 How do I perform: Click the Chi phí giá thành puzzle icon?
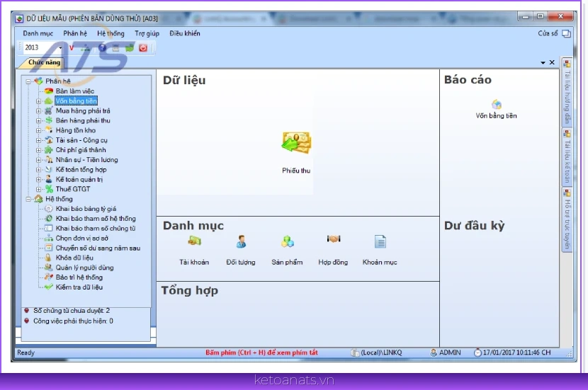[x=49, y=150]
